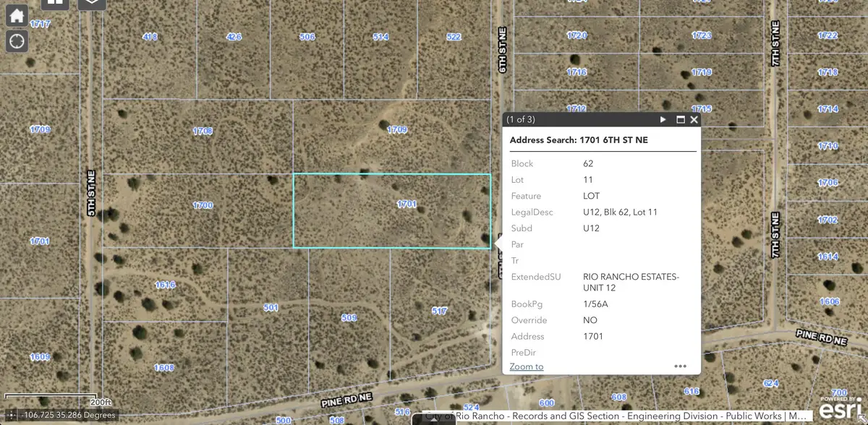Click parcel label 1702
The image size is (868, 425).
pos(827,220)
